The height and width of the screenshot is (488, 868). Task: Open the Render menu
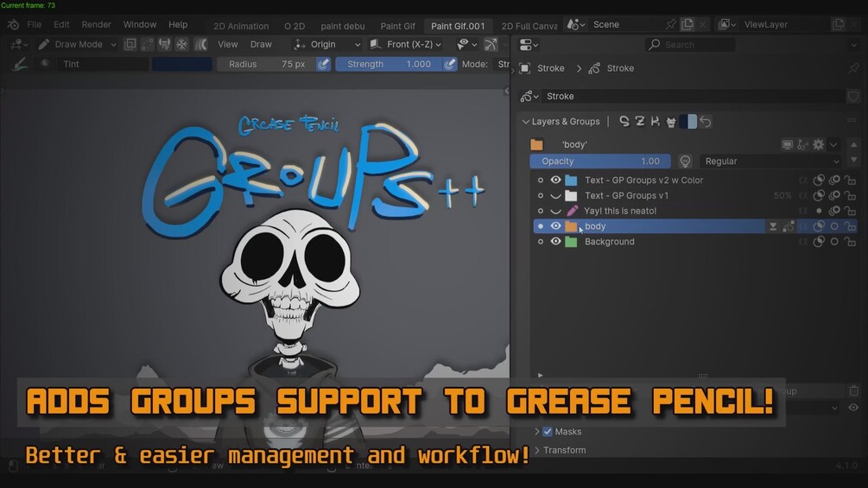[x=97, y=25]
